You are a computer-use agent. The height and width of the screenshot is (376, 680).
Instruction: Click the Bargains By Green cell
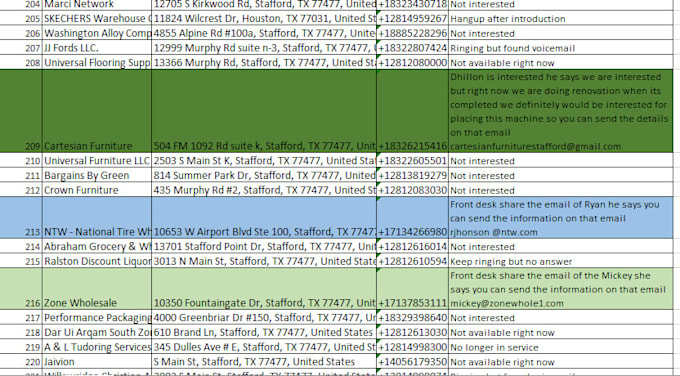(97, 175)
